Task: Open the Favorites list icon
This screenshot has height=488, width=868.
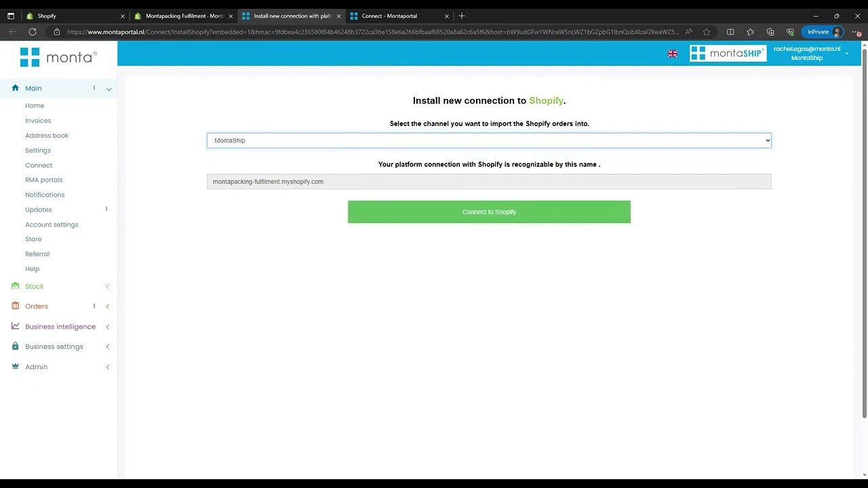Action: coord(750,32)
